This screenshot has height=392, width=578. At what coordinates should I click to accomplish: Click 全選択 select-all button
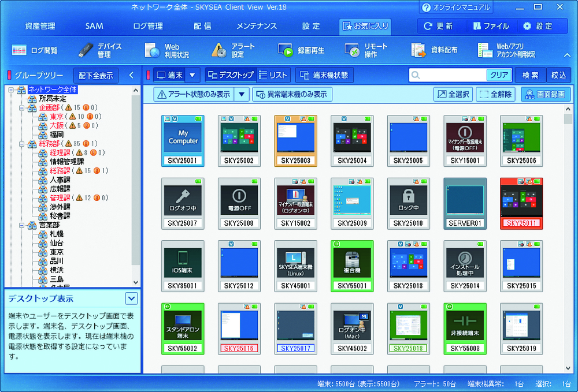(x=453, y=95)
